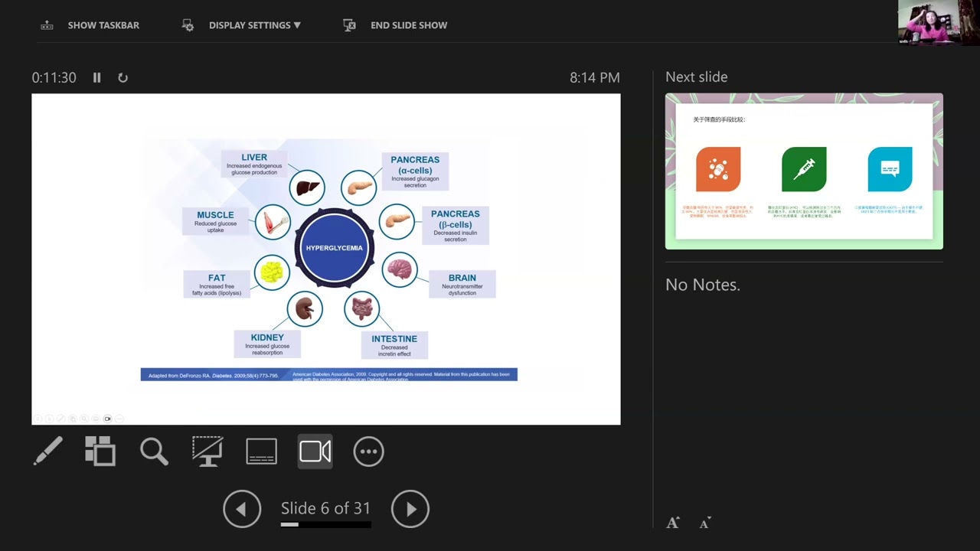Zoom into the slide with magnifier
Viewport: 980px width, 551px height.
click(154, 452)
